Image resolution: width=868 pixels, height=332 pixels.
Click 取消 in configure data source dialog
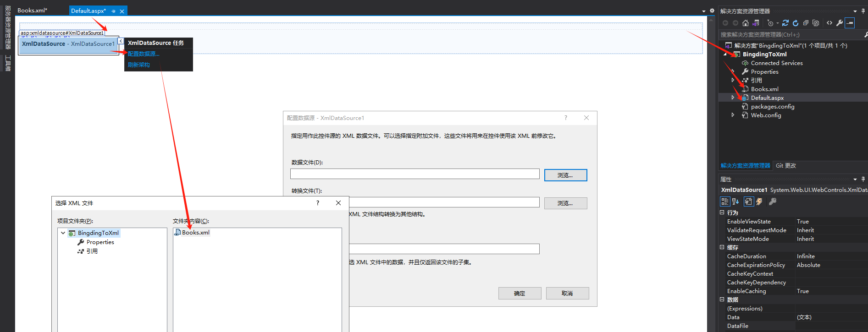click(567, 294)
